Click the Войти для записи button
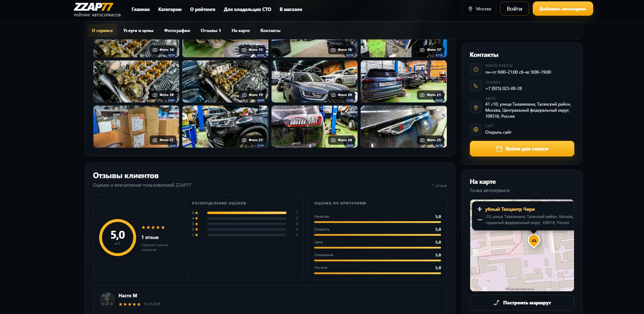Viewport: 644px width, 314px height. click(x=522, y=149)
